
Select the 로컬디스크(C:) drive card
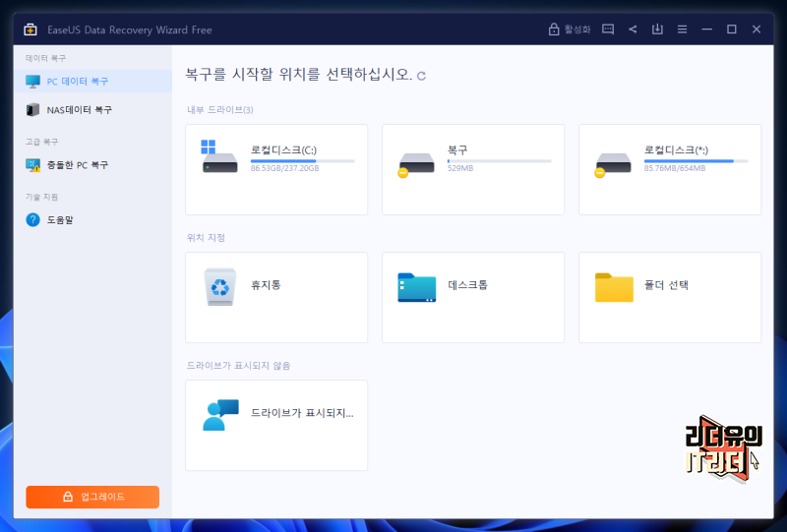[276, 170]
